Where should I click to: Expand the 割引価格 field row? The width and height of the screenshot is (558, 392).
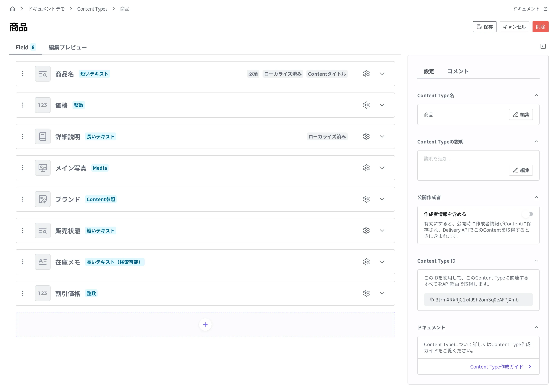382,293
